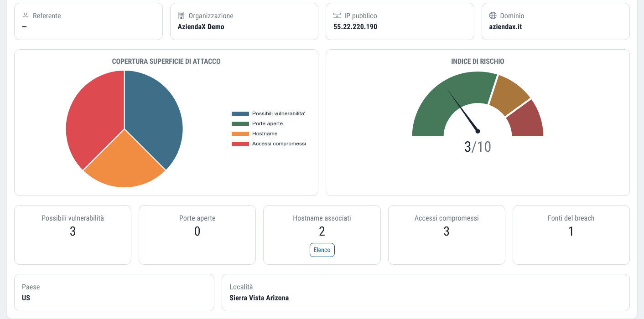Click the IP pubblico network icon

click(x=337, y=15)
